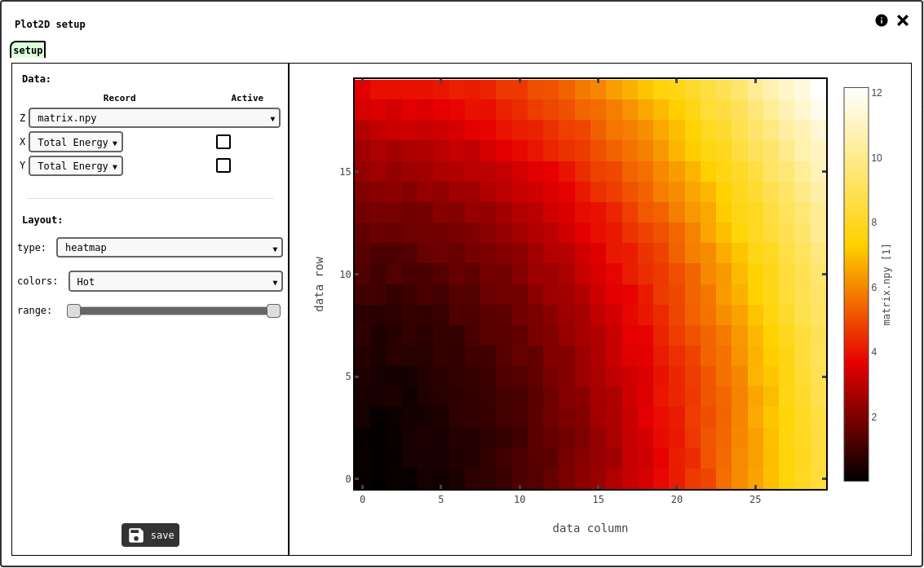Screen dimensions: 924x568
Task: Click the right handle of range slider
Action: (x=273, y=310)
